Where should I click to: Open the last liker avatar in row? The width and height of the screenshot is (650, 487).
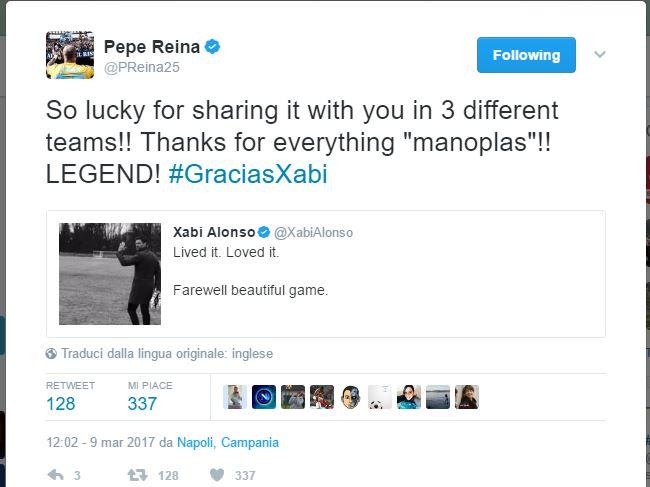click(x=466, y=397)
